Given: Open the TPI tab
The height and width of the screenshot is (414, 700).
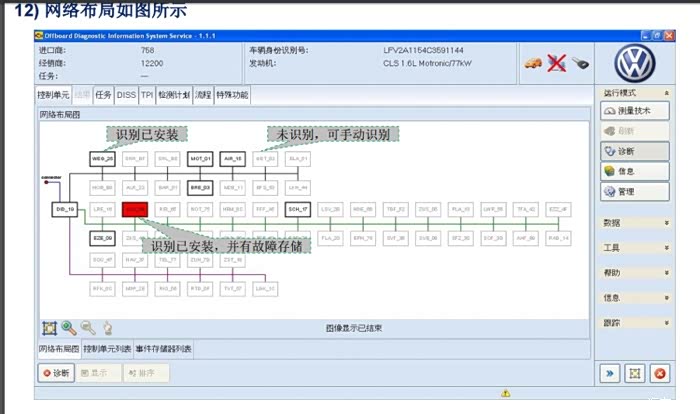Looking at the screenshot, I should point(147,95).
